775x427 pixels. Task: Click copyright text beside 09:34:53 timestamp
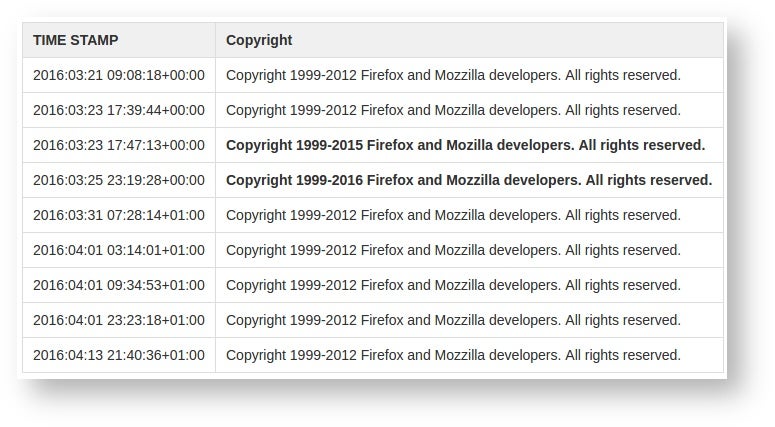pyautogui.click(x=453, y=286)
